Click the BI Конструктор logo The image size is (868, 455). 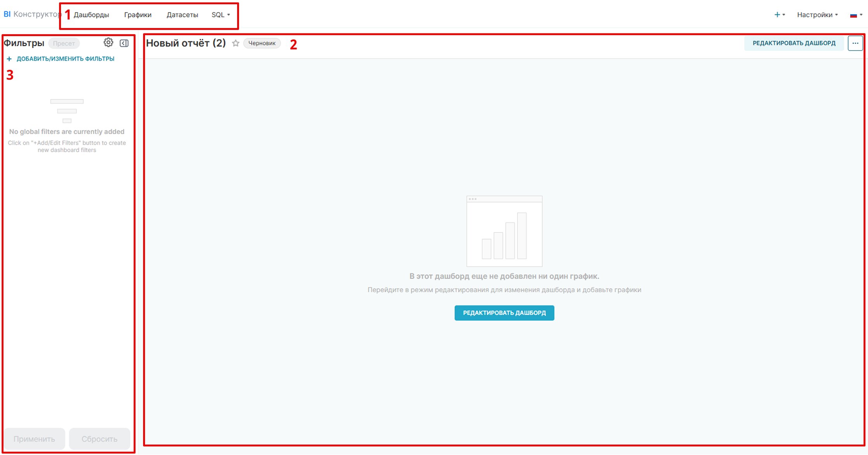32,14
